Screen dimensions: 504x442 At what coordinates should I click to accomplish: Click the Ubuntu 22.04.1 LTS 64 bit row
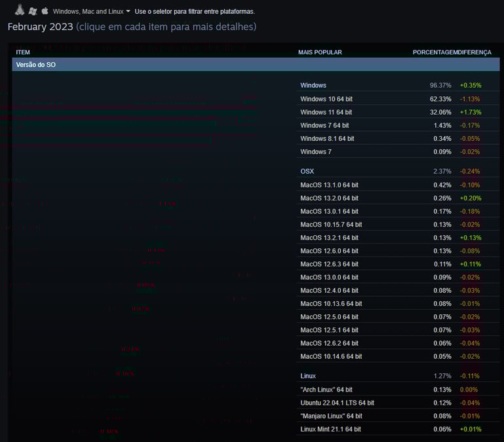pos(398,403)
